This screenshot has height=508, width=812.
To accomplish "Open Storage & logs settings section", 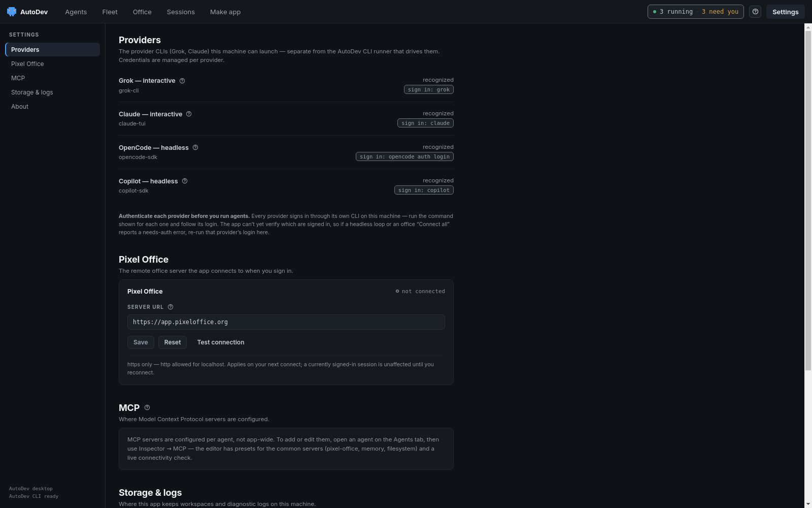I will 53,92.
